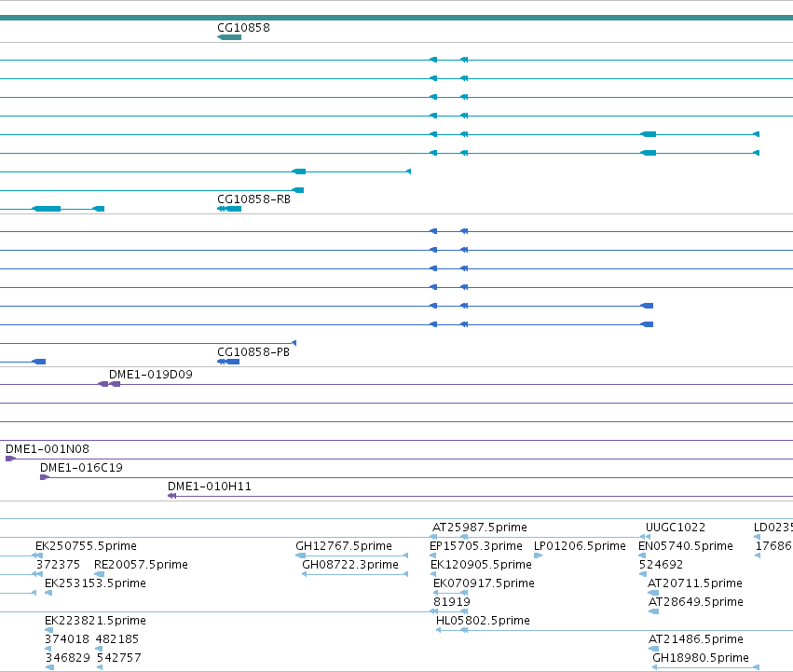The width and height of the screenshot is (793, 672).
Task: Select the RE20057.5prime EST label
Action: point(141,565)
